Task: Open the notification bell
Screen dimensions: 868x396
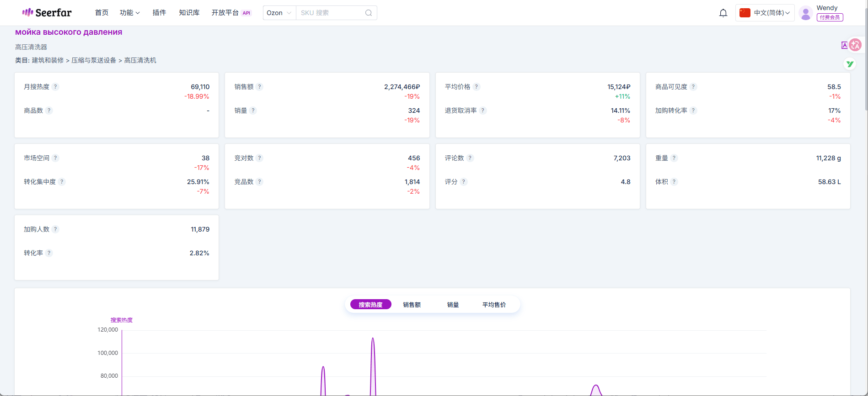Action: click(723, 13)
